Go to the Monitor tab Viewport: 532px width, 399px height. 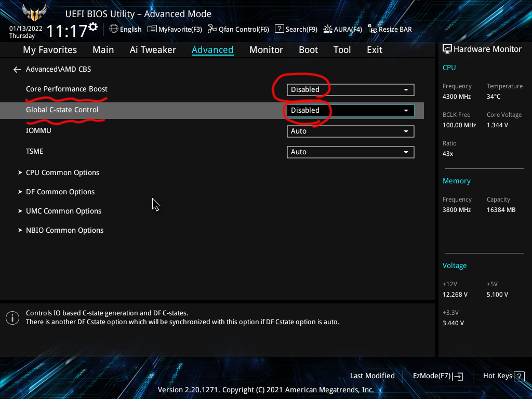click(266, 50)
